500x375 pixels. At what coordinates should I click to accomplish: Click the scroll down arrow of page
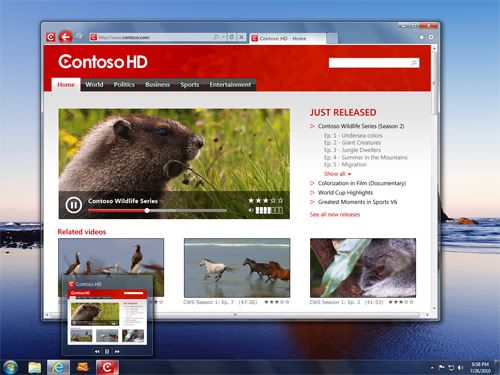[x=434, y=309]
